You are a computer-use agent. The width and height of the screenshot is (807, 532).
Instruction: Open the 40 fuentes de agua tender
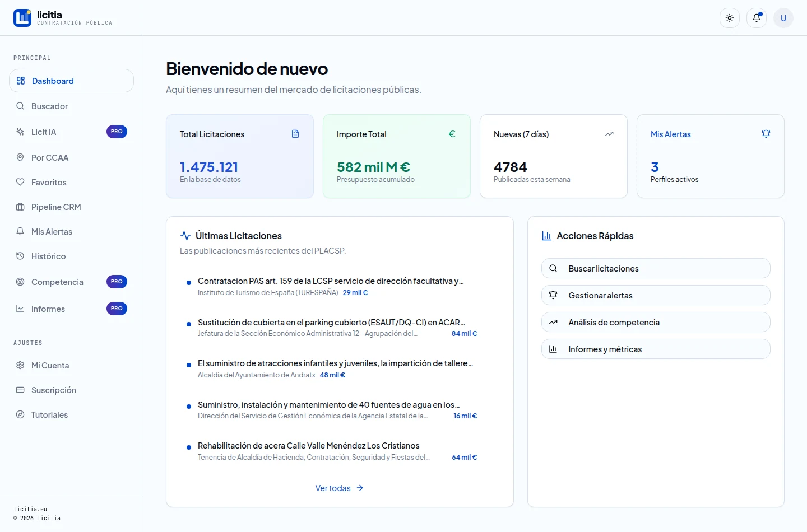point(328,405)
